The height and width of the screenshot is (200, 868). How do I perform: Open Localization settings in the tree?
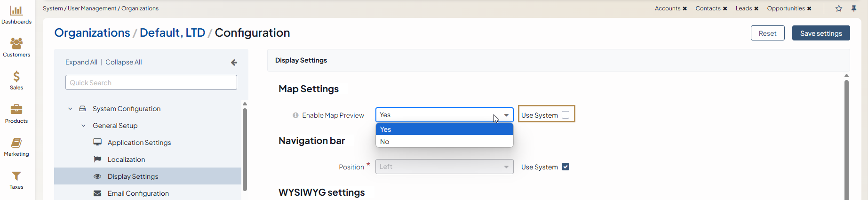126,160
